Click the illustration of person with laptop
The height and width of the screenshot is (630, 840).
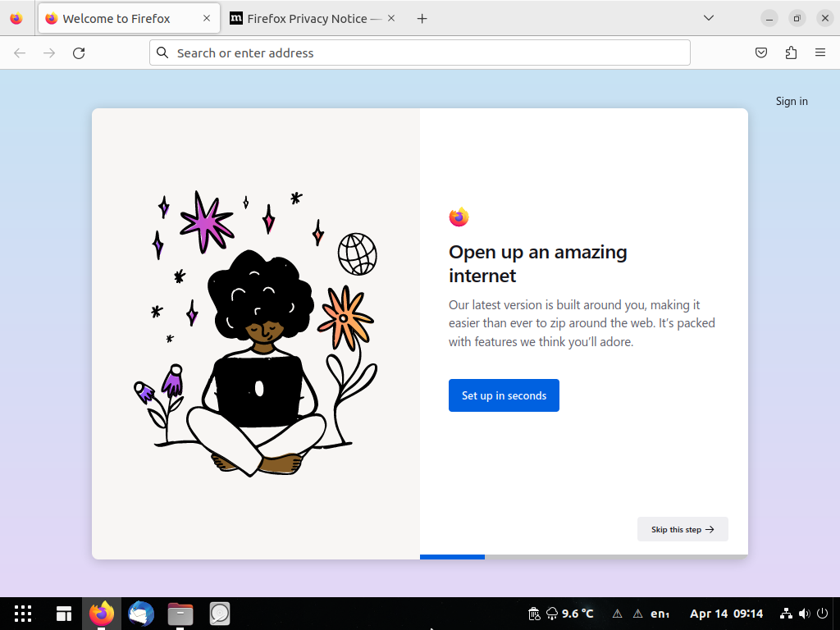(256, 333)
